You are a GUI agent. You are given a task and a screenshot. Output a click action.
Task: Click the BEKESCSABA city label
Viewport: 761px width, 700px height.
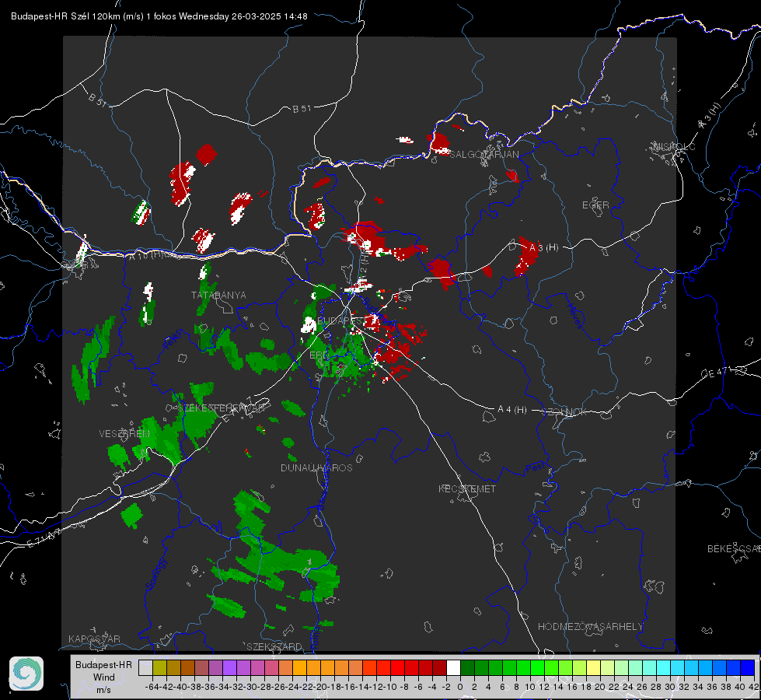pos(734,549)
